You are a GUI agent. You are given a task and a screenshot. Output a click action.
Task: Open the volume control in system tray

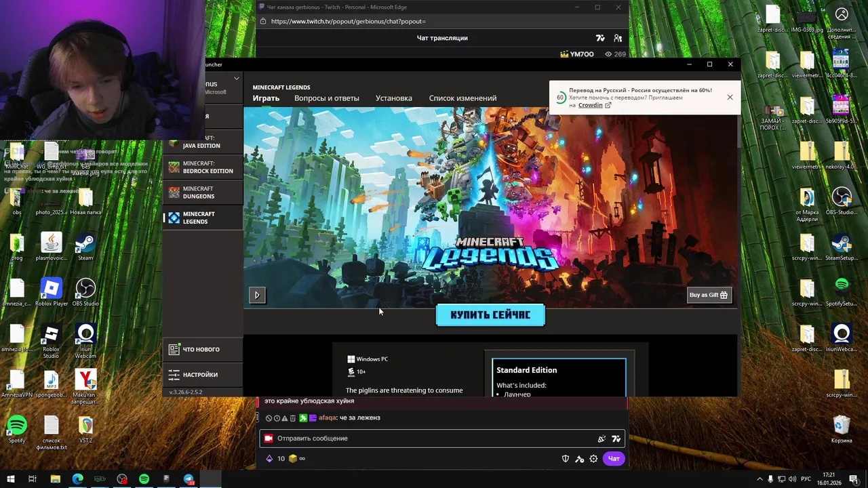pos(792,479)
